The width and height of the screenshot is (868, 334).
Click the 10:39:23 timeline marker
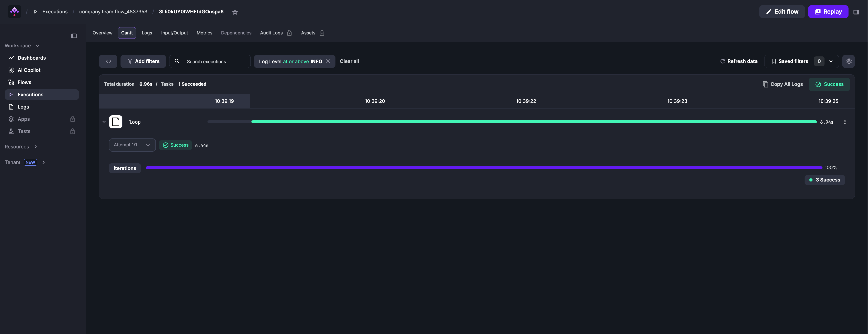pyautogui.click(x=677, y=101)
